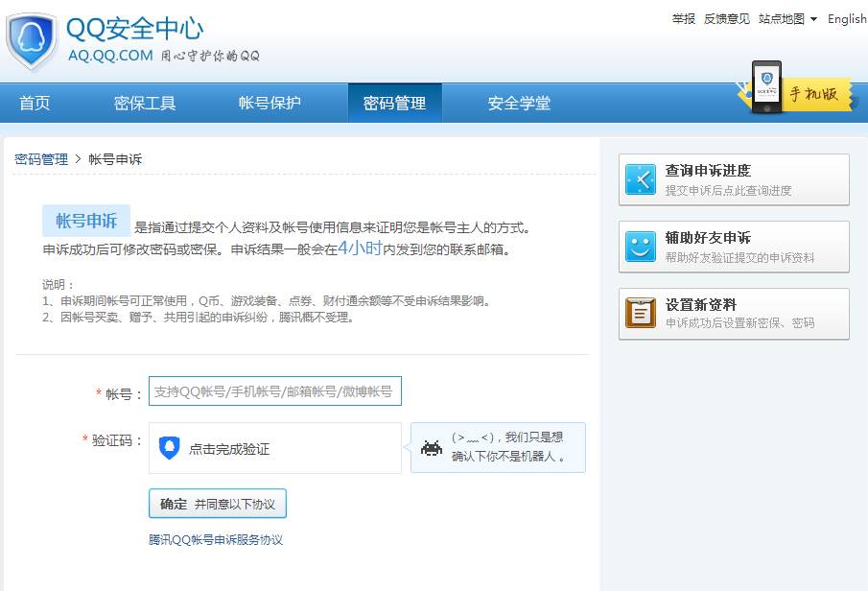Open the 反馈意见 link
The height and width of the screenshot is (591, 868).
click(x=727, y=19)
